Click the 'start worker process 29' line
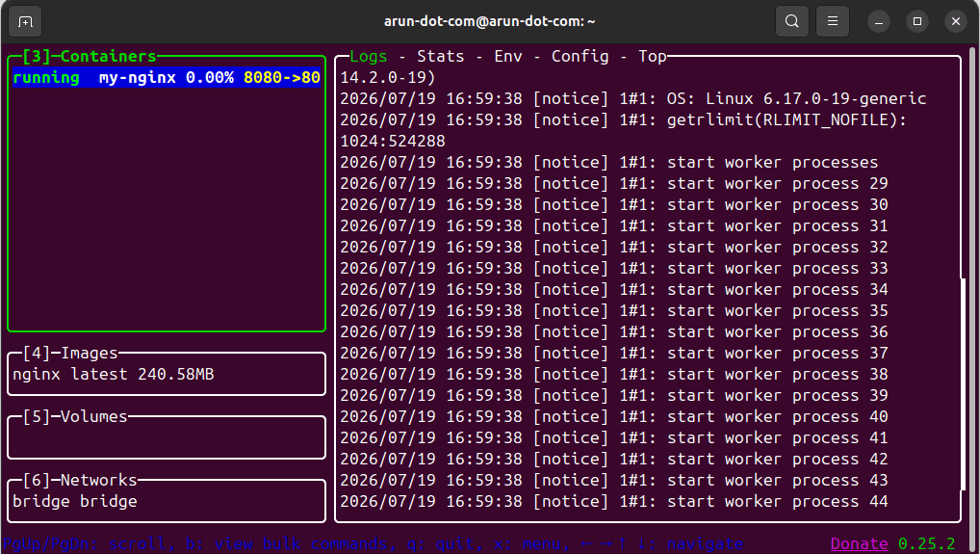 coord(614,184)
